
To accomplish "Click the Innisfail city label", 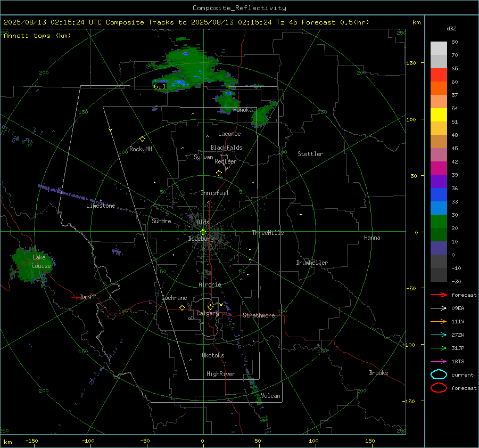I will [214, 193].
